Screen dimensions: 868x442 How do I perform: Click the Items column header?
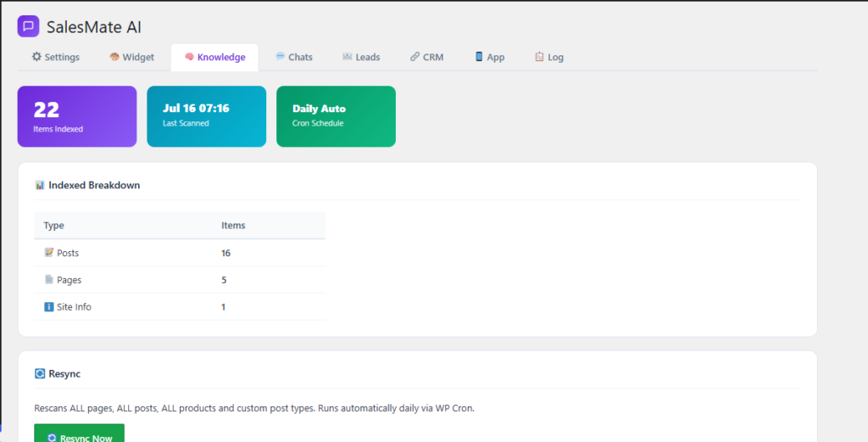tap(233, 226)
